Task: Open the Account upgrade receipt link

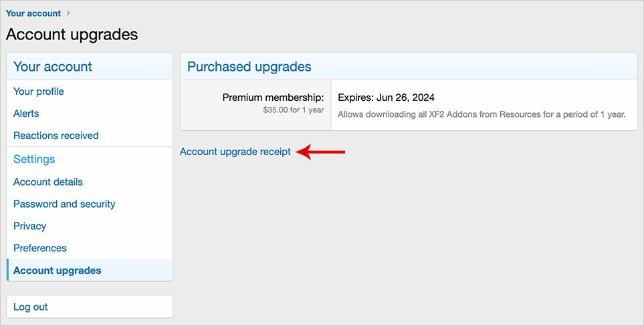Action: point(235,152)
